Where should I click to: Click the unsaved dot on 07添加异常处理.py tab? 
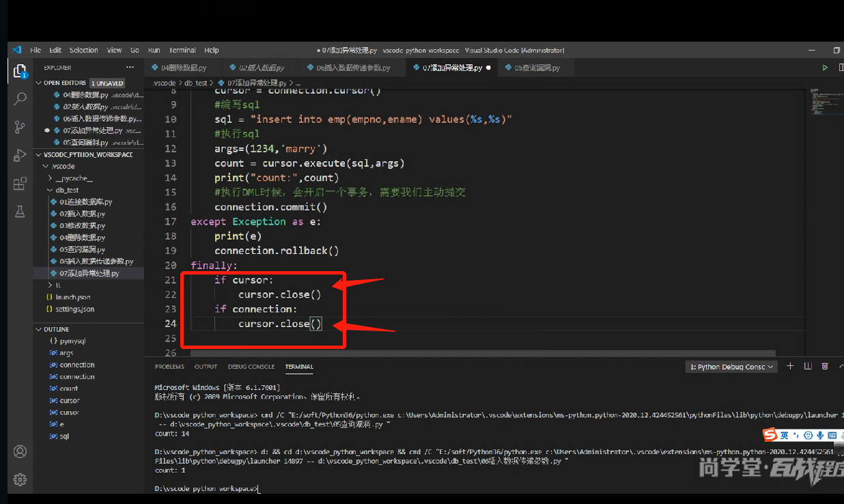(488, 68)
